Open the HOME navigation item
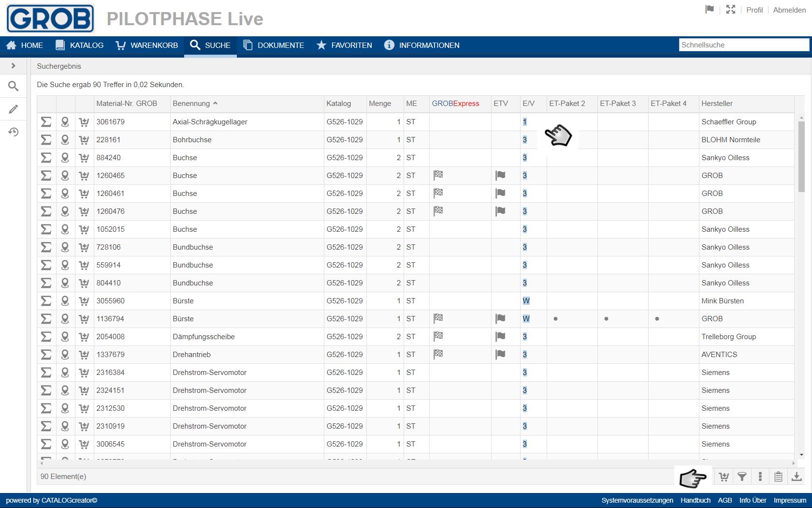The width and height of the screenshot is (812, 508). click(x=25, y=45)
